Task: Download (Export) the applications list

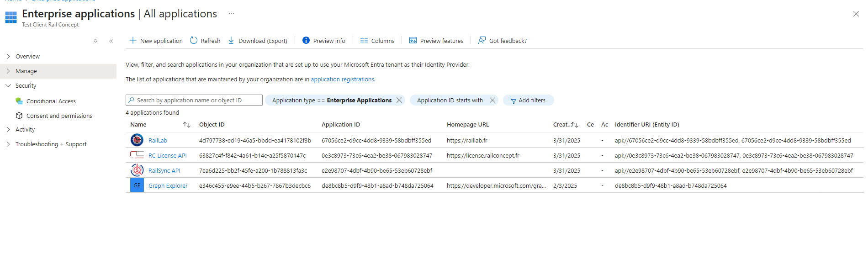Action: [x=258, y=41]
